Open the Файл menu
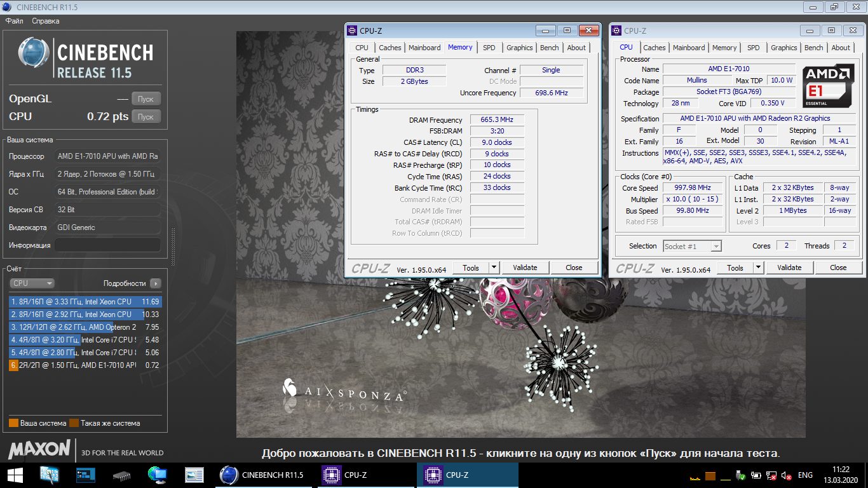The height and width of the screenshot is (488, 868). pyautogui.click(x=15, y=21)
